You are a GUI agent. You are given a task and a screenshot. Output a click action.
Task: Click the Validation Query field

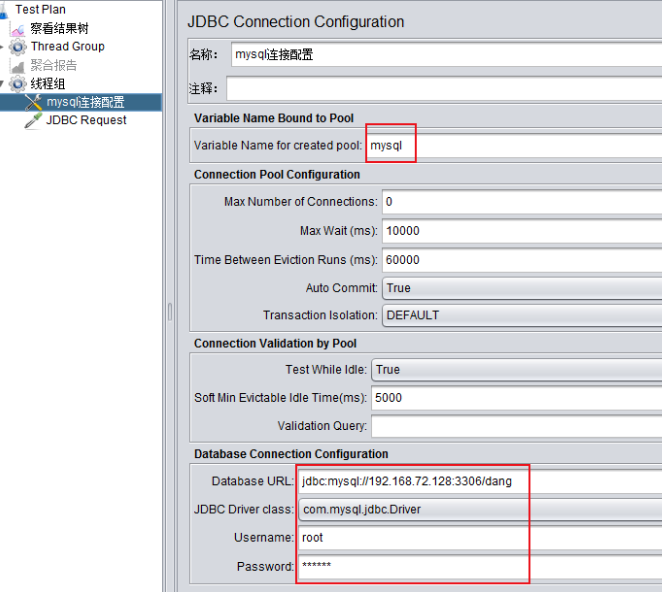coord(517,426)
